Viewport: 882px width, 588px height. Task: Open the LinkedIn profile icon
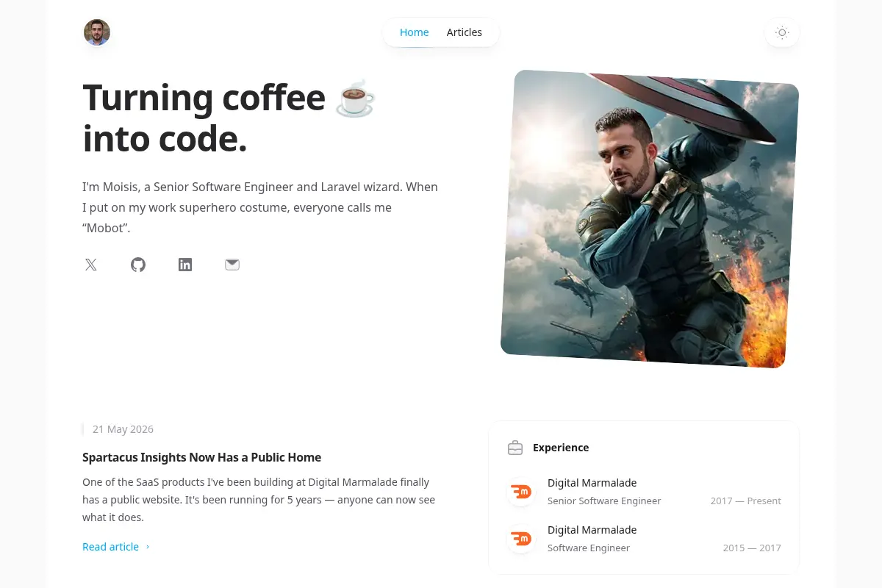pos(185,265)
